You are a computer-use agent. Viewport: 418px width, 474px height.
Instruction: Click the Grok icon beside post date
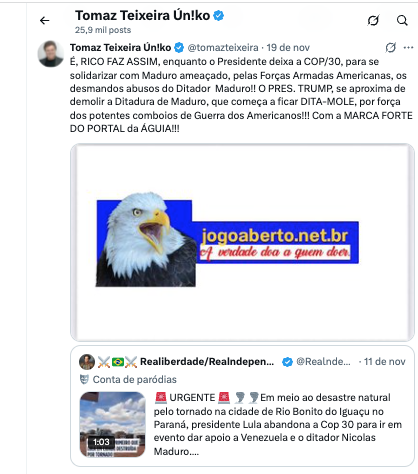390,47
